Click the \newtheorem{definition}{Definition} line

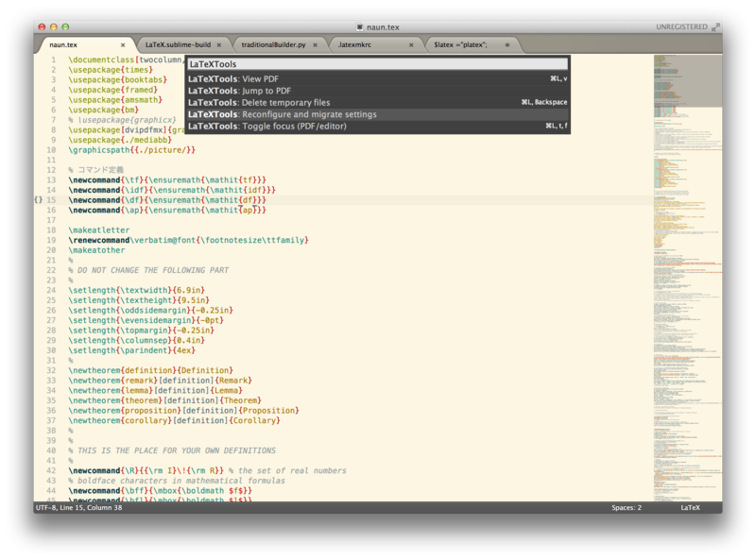151,370
